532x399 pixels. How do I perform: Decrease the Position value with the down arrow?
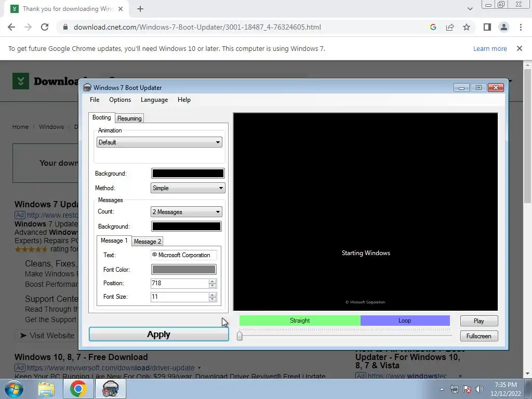(212, 286)
